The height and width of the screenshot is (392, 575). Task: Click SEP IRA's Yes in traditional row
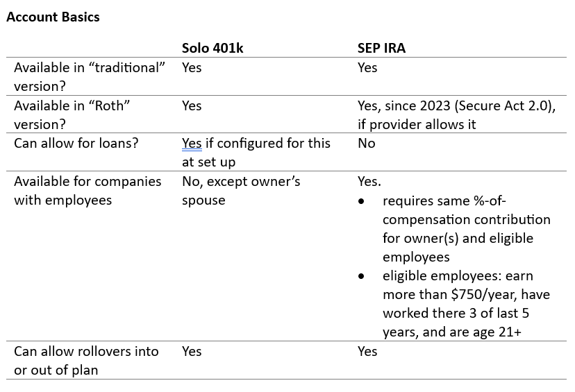(x=367, y=67)
